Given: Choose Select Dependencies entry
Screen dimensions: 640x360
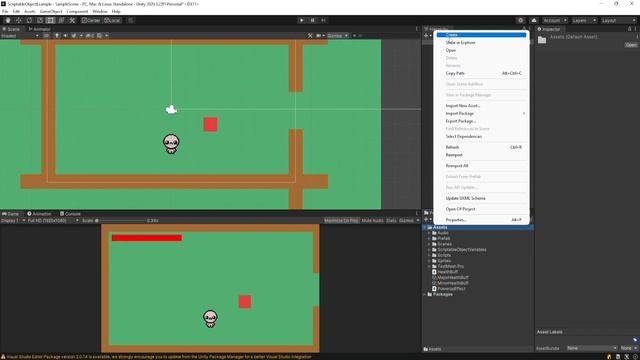Looking at the screenshot, I should (x=481, y=136).
